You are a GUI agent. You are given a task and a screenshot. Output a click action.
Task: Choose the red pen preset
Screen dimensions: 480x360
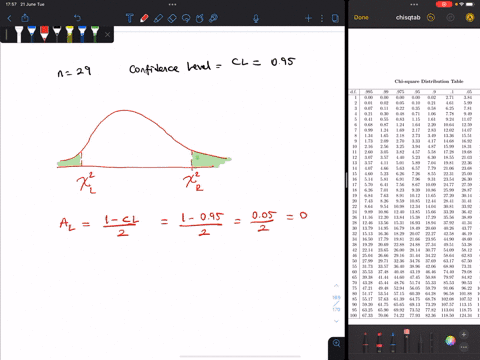click(44, 34)
